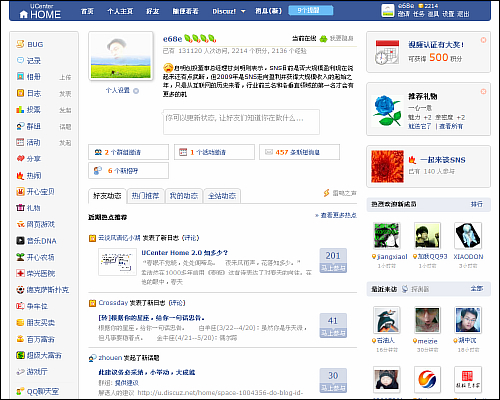Viewport: 500px width, 400px height.
Task: Switch to the 全站动态 tab
Action: click(x=222, y=196)
